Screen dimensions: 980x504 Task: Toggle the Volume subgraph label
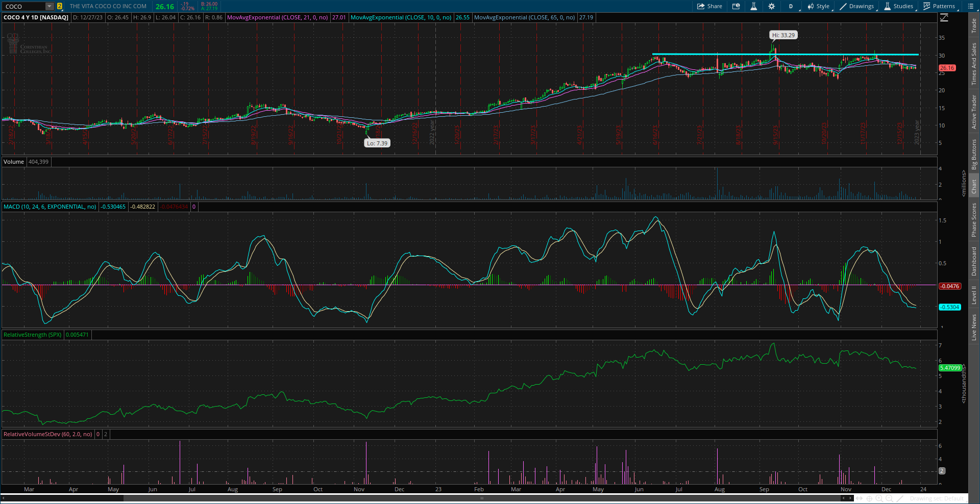pos(13,161)
